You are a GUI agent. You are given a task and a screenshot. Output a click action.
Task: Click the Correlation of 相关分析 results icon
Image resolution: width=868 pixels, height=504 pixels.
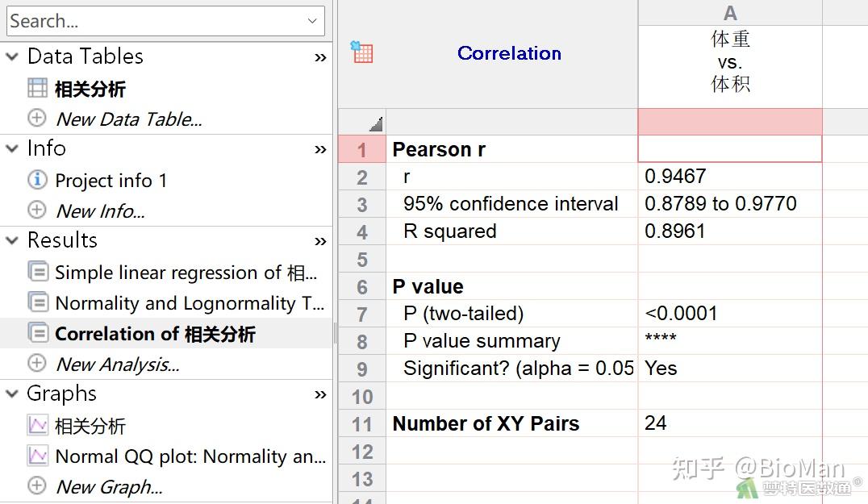(x=37, y=333)
